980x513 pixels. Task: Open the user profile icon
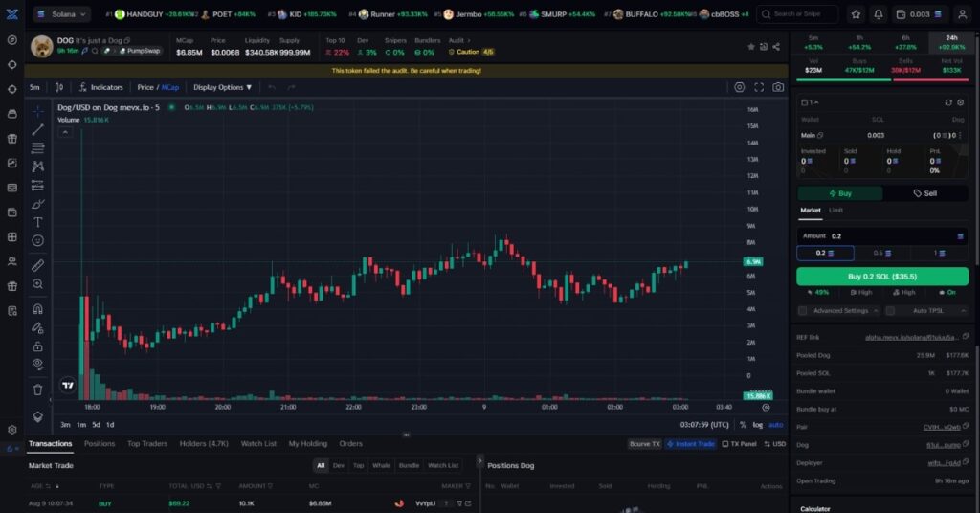point(963,13)
